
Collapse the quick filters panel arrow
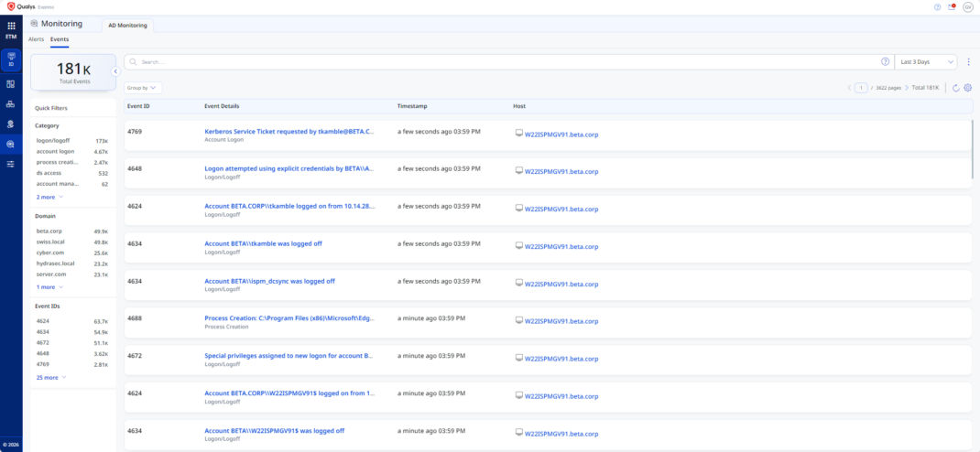(x=115, y=71)
